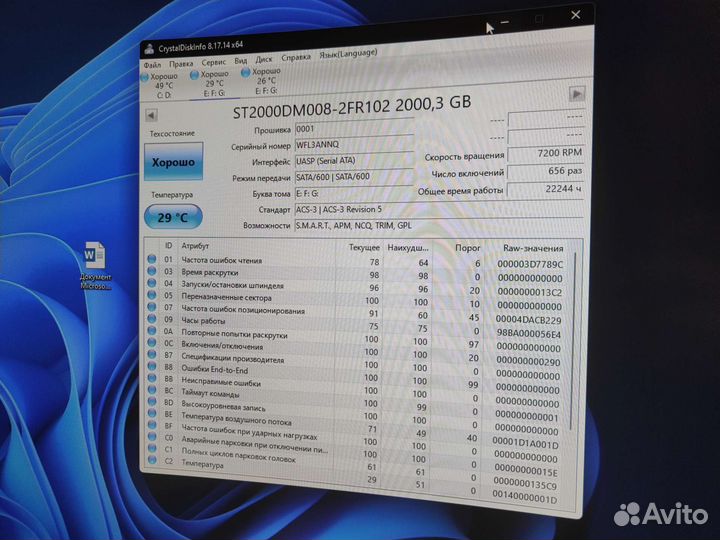Click the power-on count 656 раз

(x=545, y=172)
